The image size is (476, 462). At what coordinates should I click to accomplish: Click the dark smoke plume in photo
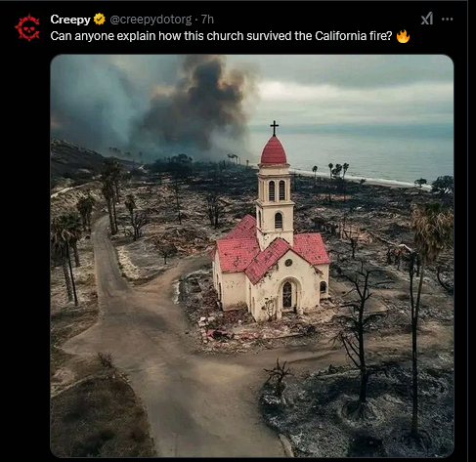pyautogui.click(x=195, y=105)
